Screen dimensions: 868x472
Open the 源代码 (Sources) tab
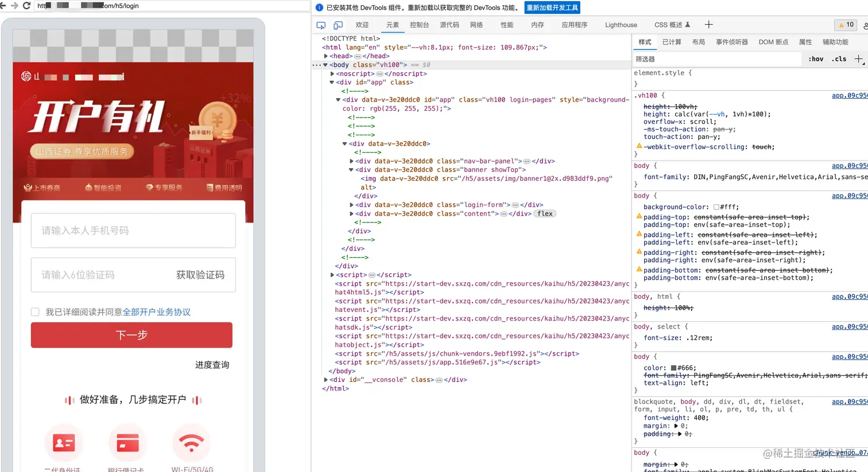click(449, 25)
